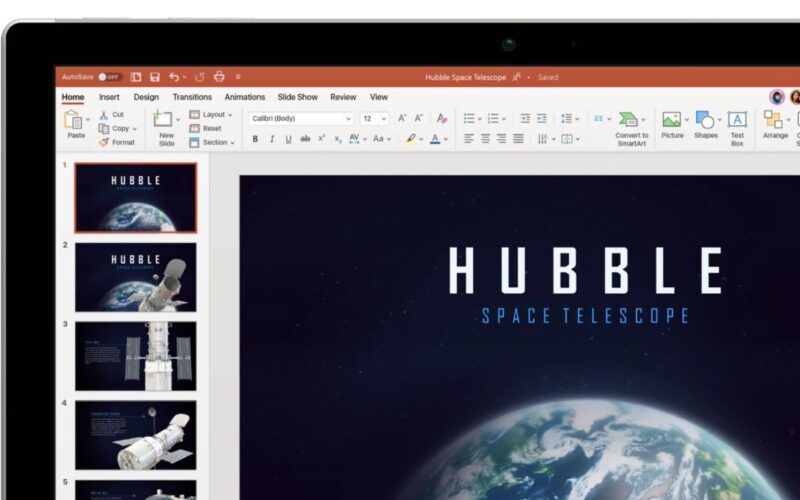
Task: Open the Design tab
Action: (x=146, y=97)
